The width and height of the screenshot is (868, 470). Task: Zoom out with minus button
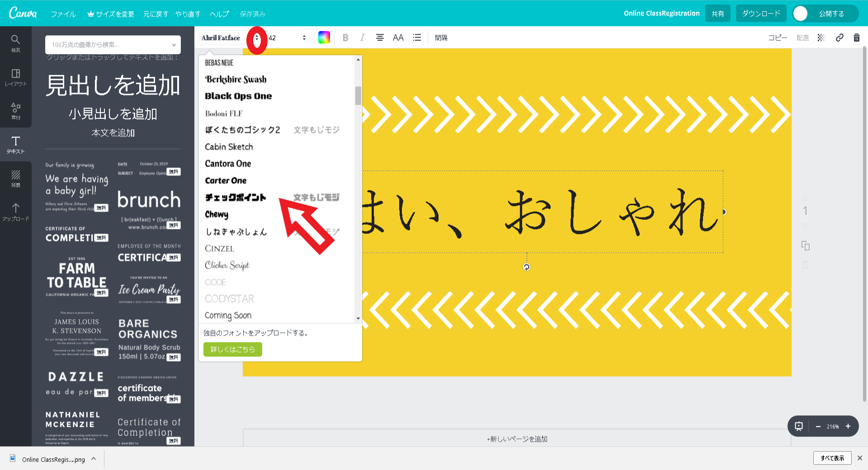coord(818,426)
